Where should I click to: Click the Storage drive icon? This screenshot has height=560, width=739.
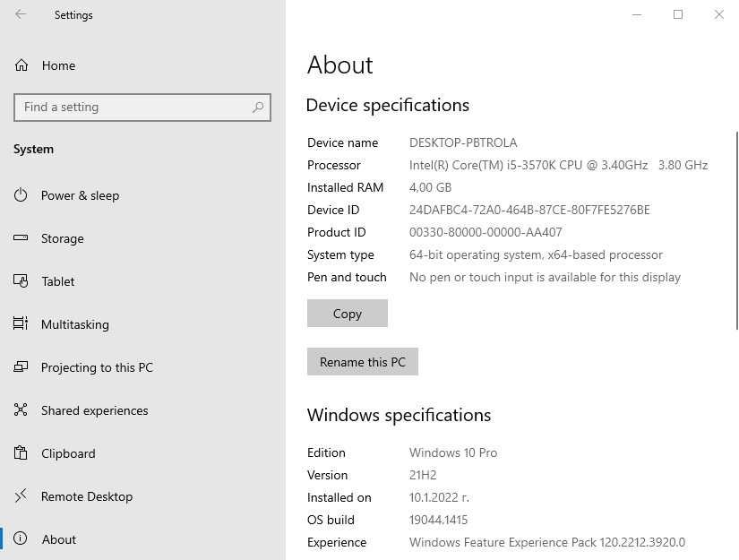click(21, 238)
